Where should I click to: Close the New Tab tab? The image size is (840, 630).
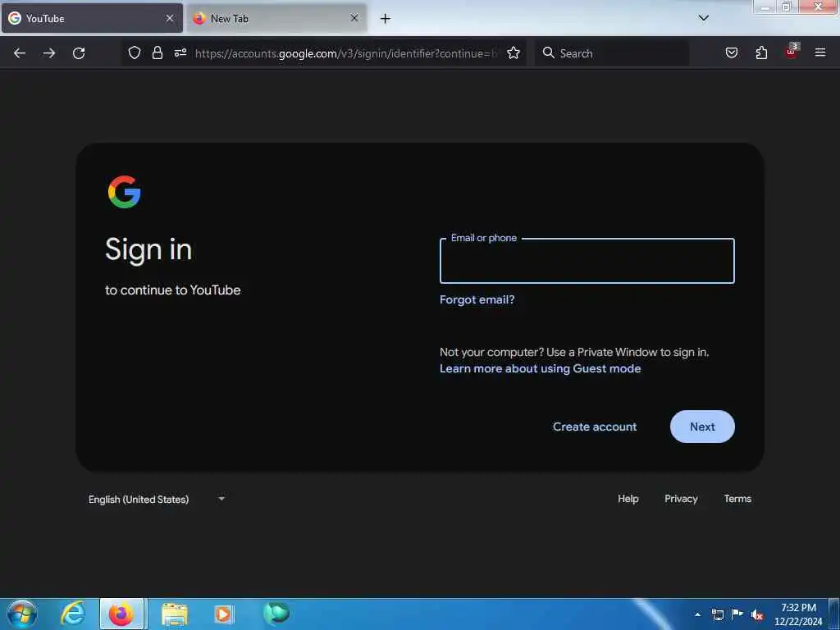point(354,18)
